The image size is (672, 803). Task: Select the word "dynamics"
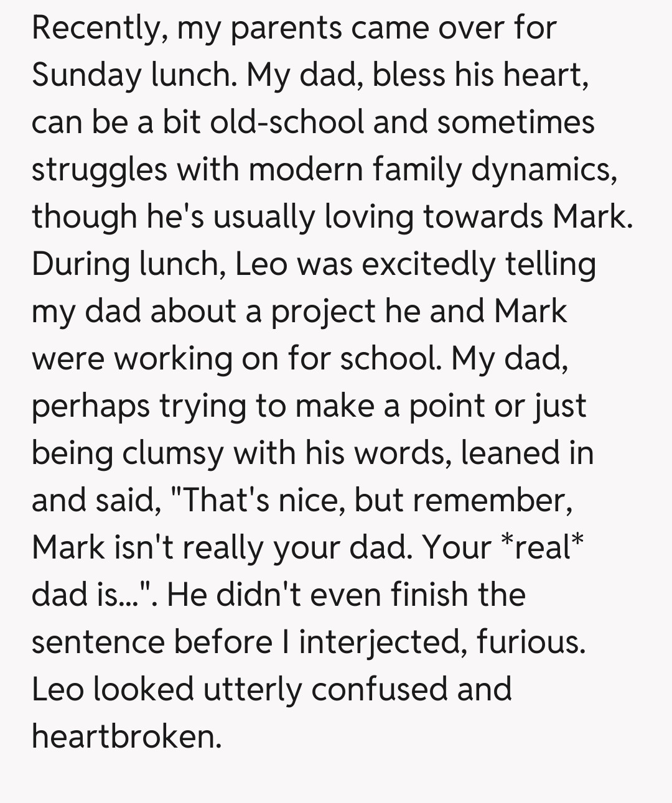tap(540, 169)
